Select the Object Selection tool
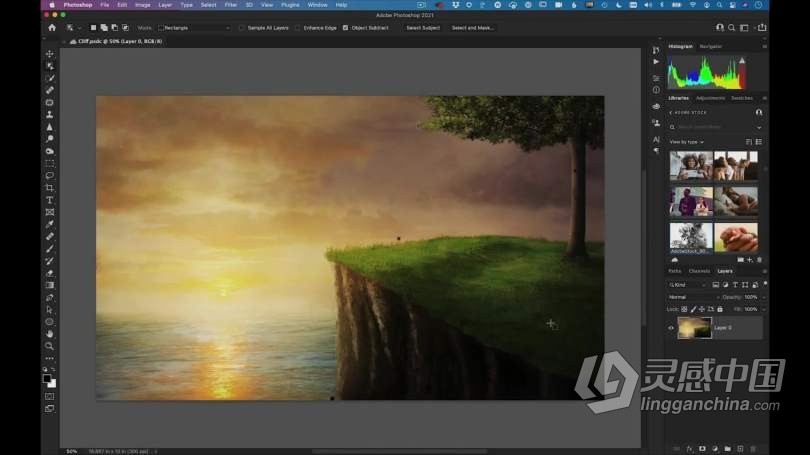Image resolution: width=810 pixels, height=455 pixels. (50, 66)
